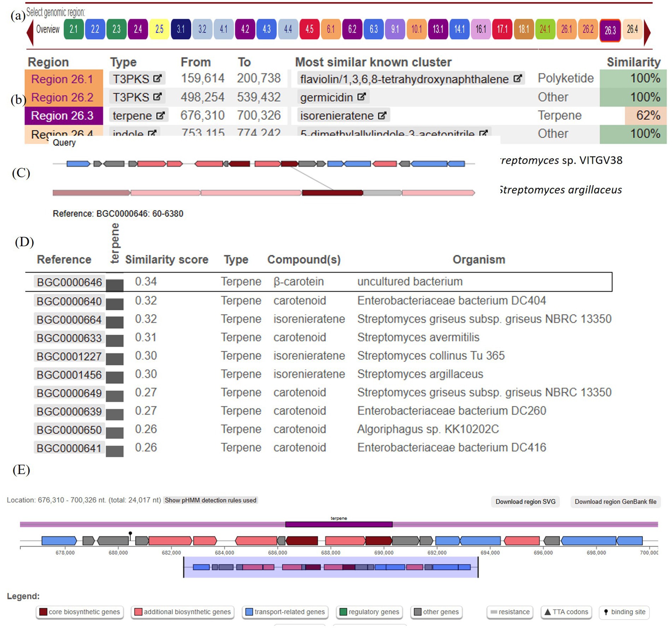Select region 17.1 button
The height and width of the screenshot is (628, 672).
pos(502,29)
